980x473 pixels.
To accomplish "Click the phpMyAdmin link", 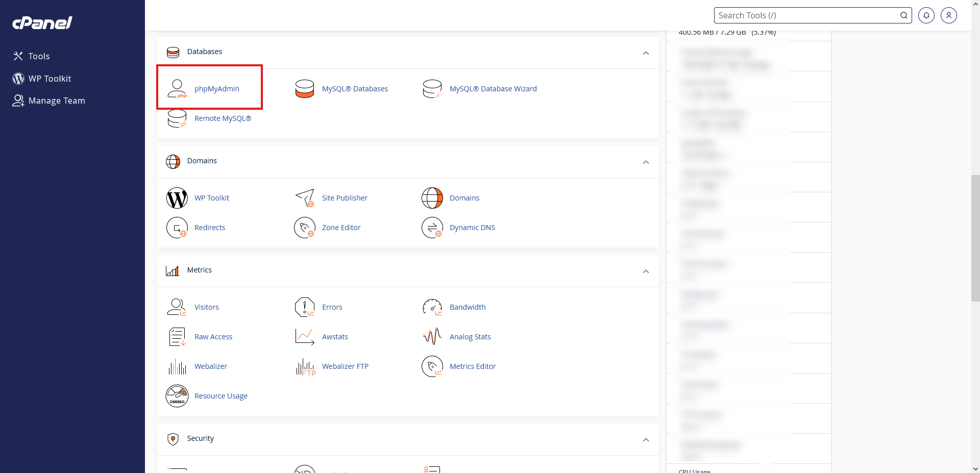I will coord(217,89).
